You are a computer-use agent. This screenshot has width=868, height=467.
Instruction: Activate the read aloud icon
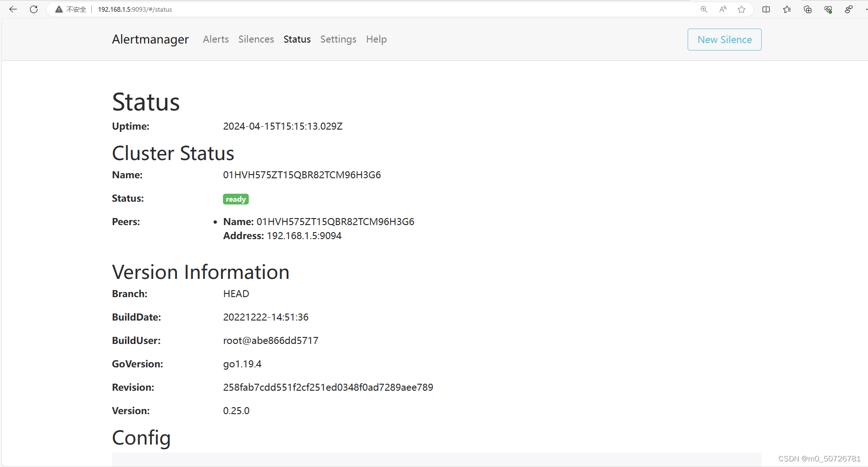[x=723, y=9]
